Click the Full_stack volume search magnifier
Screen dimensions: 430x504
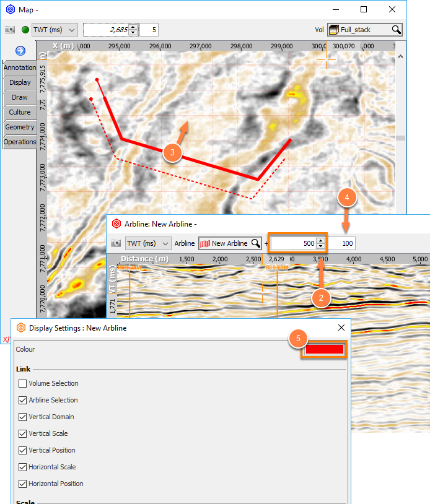tap(396, 30)
